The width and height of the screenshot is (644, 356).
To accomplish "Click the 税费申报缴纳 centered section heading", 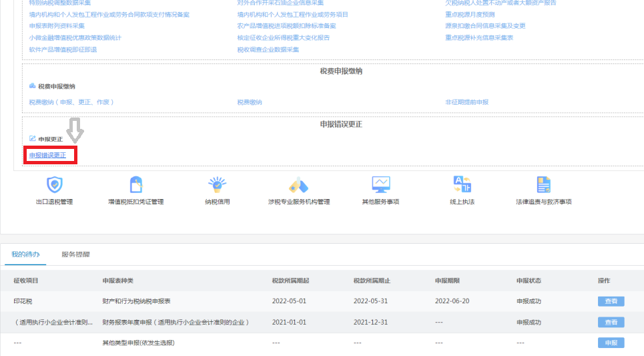I will click(x=341, y=71).
